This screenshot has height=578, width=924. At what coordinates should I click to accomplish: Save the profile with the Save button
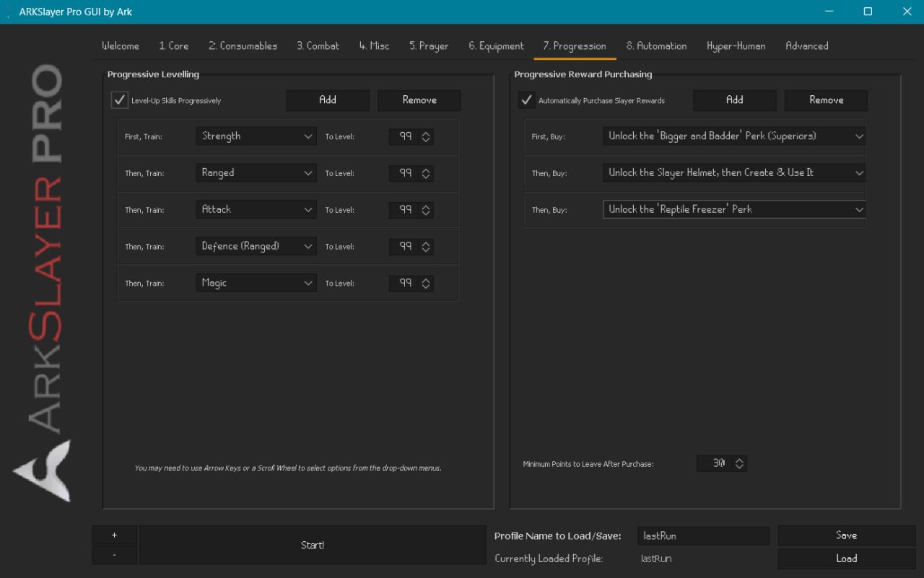(x=847, y=535)
